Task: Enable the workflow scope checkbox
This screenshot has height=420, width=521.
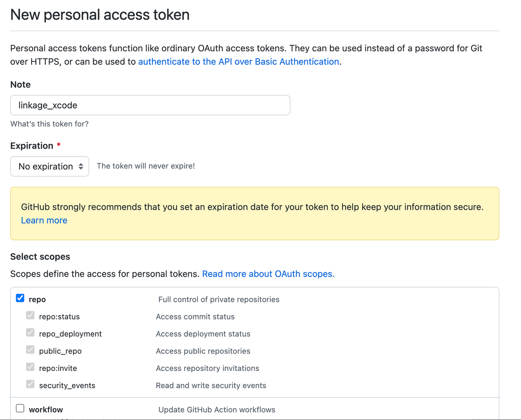Action: (20, 409)
